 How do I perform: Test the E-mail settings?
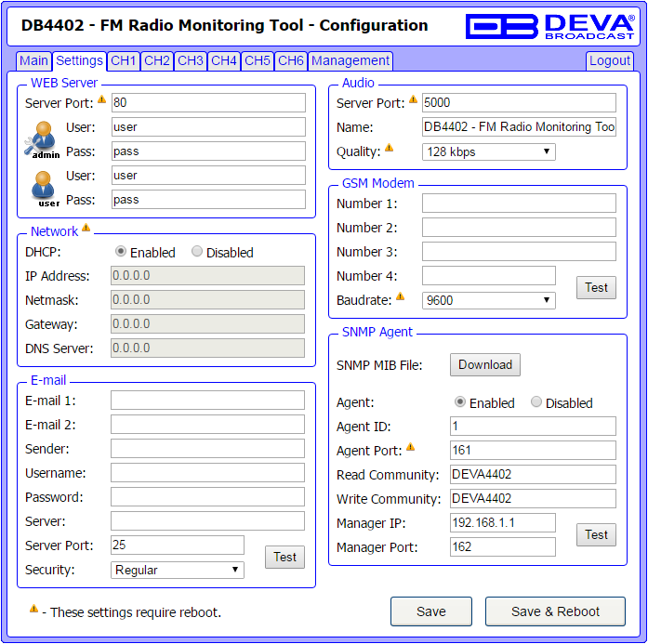[x=284, y=558]
